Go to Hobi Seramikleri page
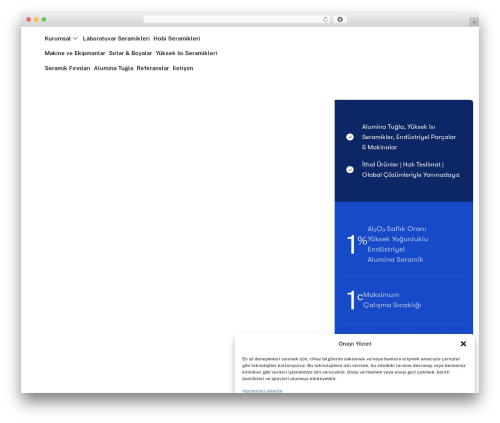The width and height of the screenshot is (500, 423). (177, 39)
